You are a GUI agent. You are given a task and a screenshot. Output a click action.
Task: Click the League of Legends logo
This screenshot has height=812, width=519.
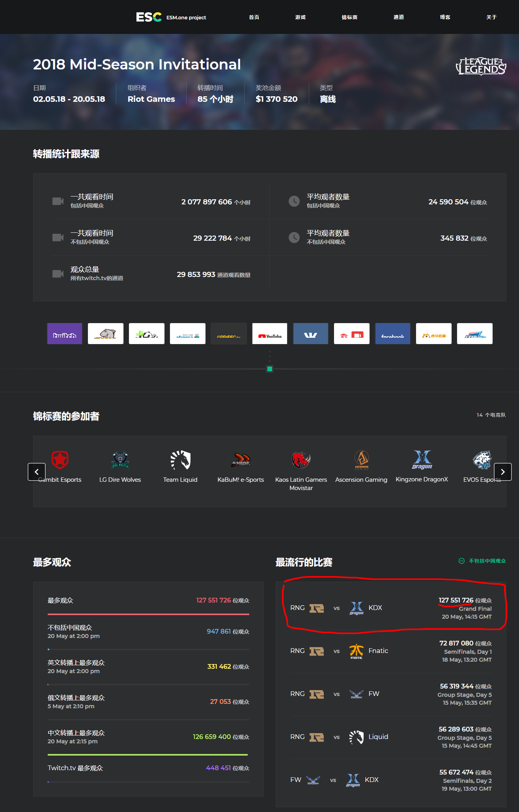481,66
